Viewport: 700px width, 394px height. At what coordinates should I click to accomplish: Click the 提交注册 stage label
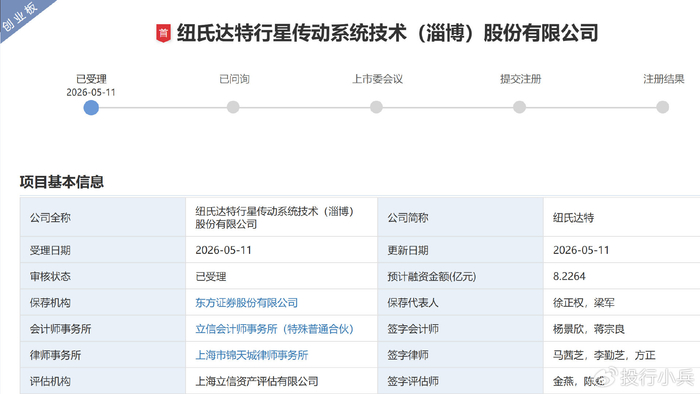[x=521, y=79]
